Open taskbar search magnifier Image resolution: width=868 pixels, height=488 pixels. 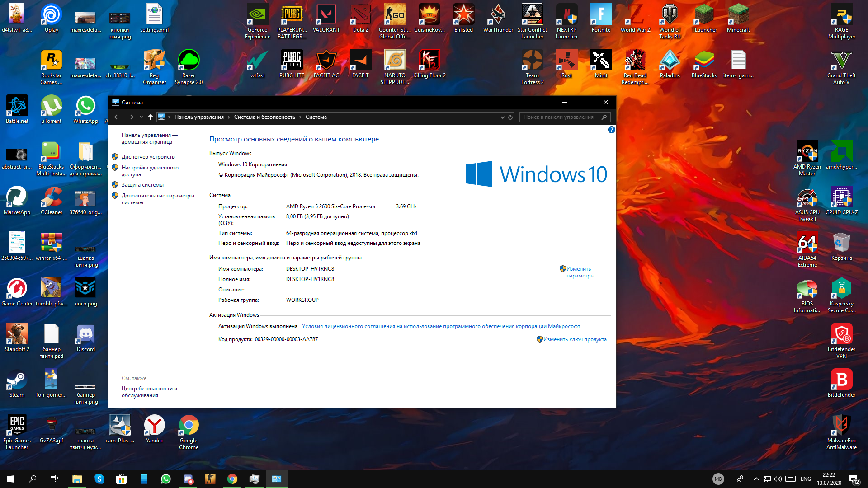coord(33,479)
